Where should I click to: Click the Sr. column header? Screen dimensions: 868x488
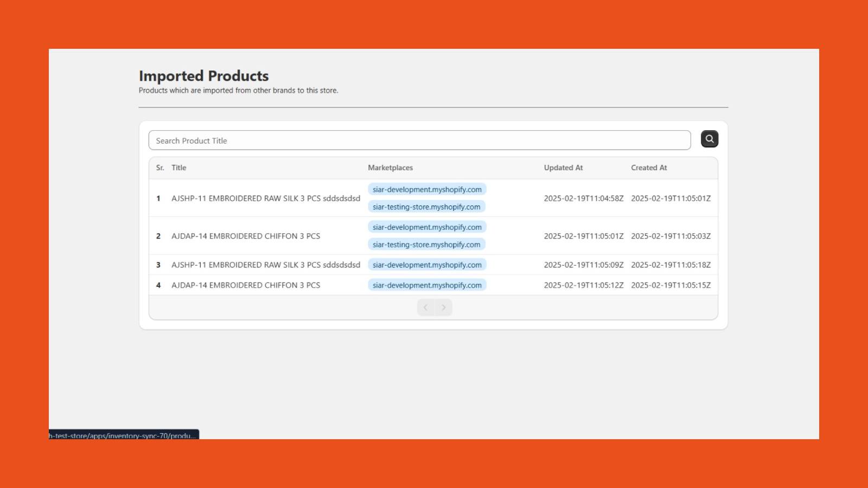(160, 168)
